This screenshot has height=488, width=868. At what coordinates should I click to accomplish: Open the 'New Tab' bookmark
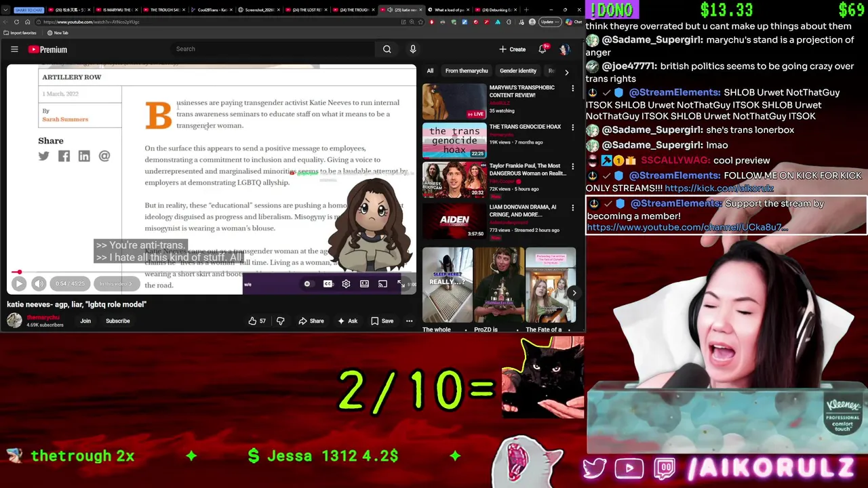(58, 33)
